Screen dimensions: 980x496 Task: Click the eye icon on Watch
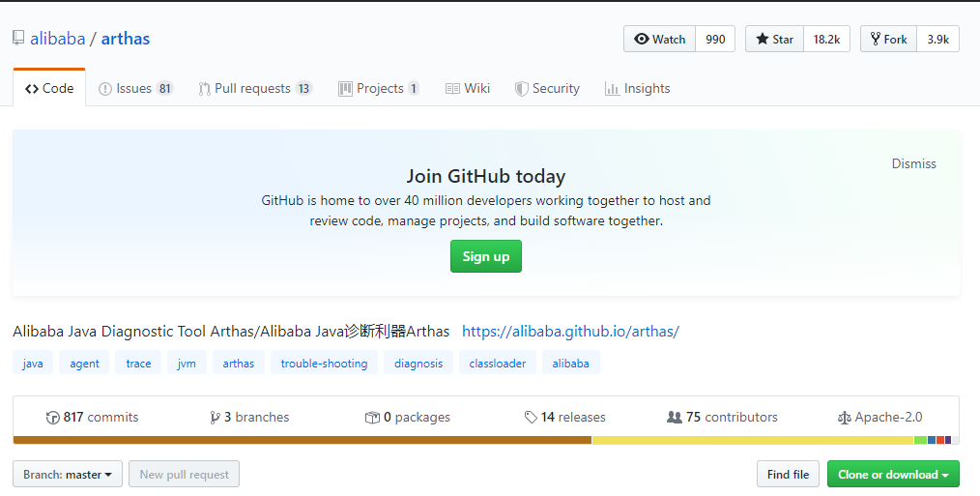(x=641, y=39)
